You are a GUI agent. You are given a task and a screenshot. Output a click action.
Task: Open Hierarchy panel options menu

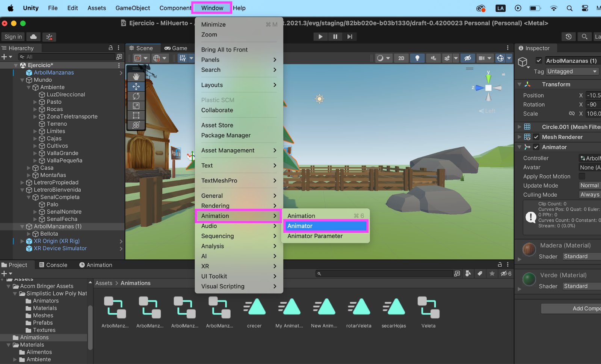[118, 48]
